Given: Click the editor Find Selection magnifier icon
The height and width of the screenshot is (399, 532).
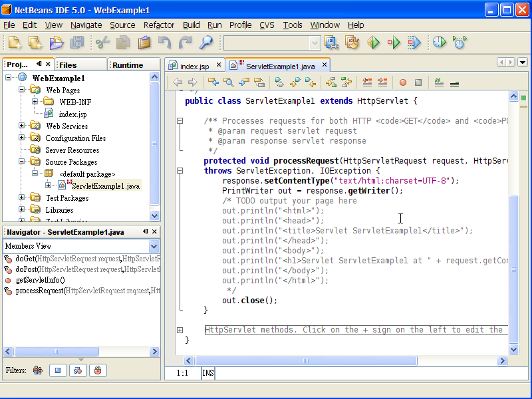Looking at the screenshot, I should [229, 82].
